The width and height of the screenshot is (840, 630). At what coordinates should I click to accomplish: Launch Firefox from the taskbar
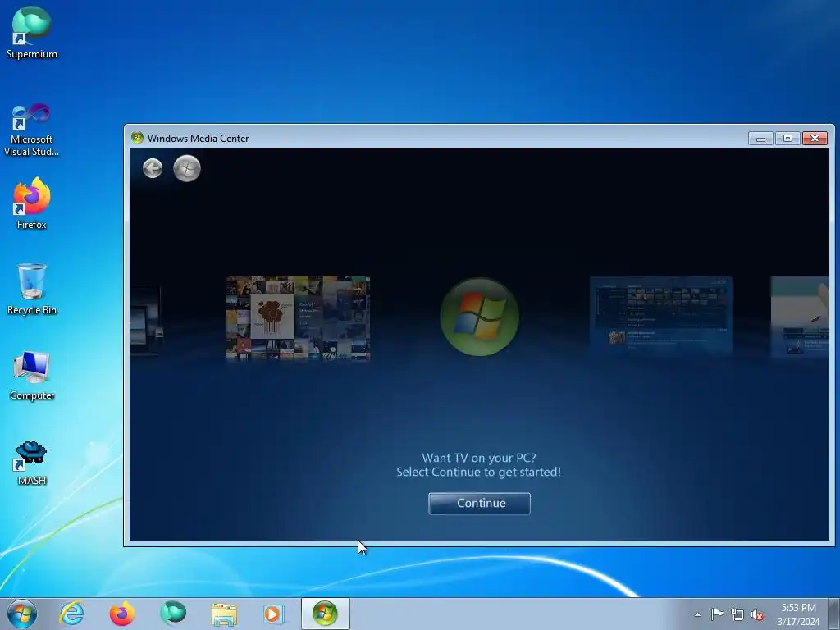[122, 614]
